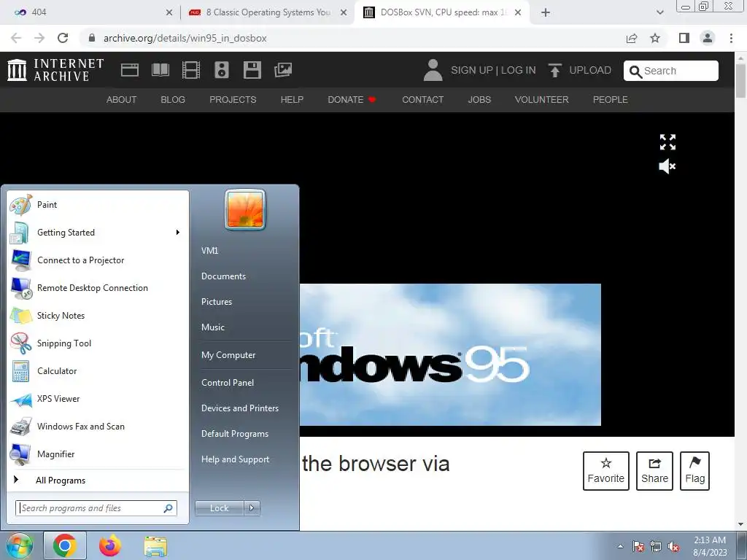
Task: Click the Internet Archive logo
Action: (x=55, y=69)
